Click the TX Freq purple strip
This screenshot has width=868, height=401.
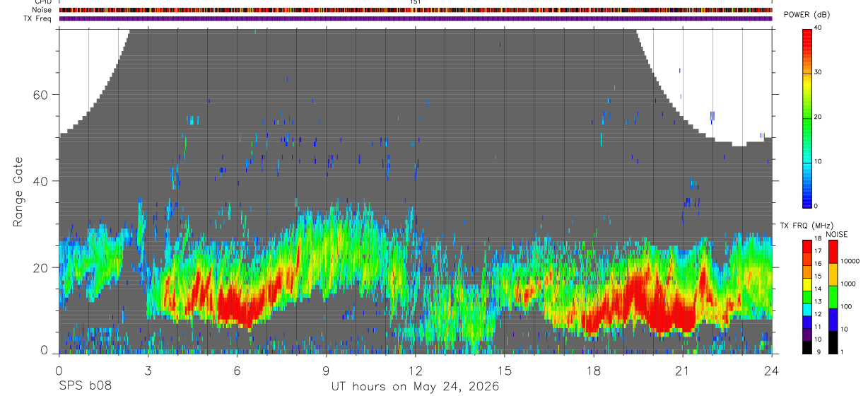click(416, 18)
